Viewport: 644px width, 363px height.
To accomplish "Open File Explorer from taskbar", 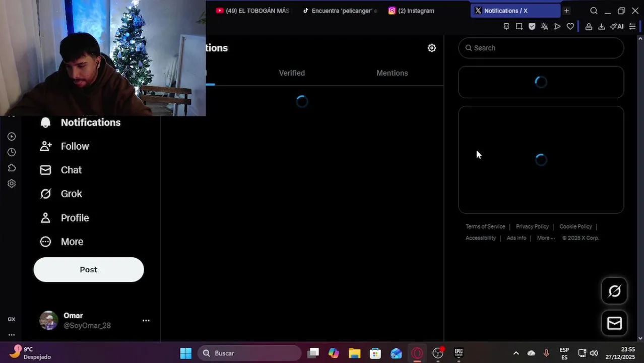I will pos(354,353).
